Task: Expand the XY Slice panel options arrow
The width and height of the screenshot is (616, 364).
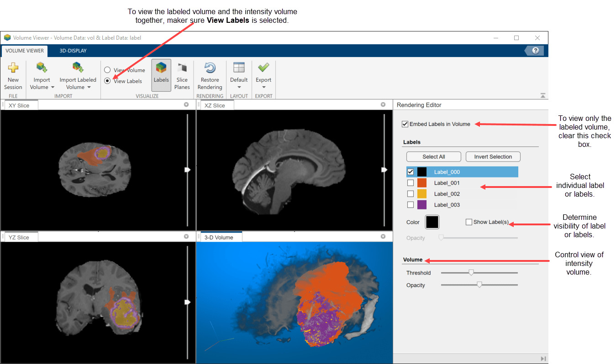Action: click(186, 105)
